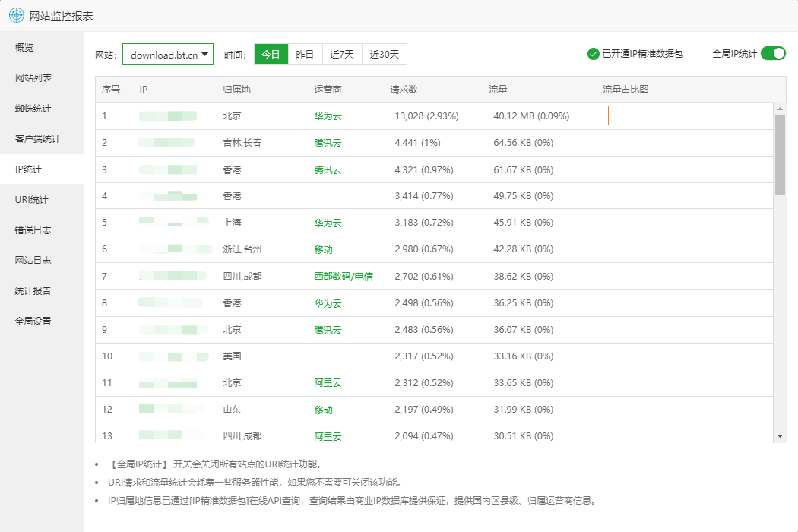Screen dimensions: 798x532
Task: Click the traffic value 40.12 MB (0.09%)
Action: pos(531,116)
